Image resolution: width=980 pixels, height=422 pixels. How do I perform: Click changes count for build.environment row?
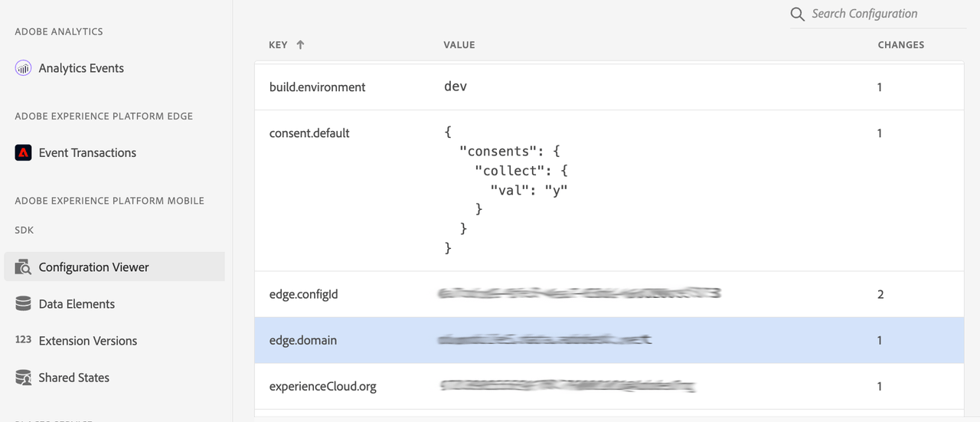[x=880, y=87]
